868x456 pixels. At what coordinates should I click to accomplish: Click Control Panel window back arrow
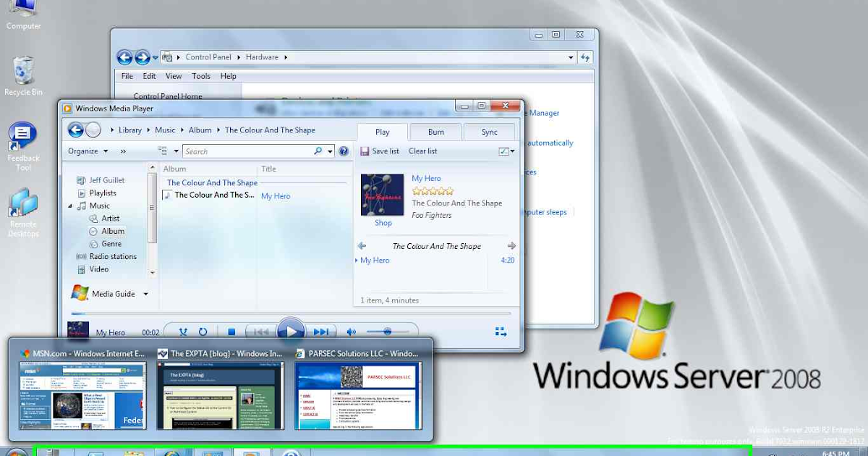(125, 57)
